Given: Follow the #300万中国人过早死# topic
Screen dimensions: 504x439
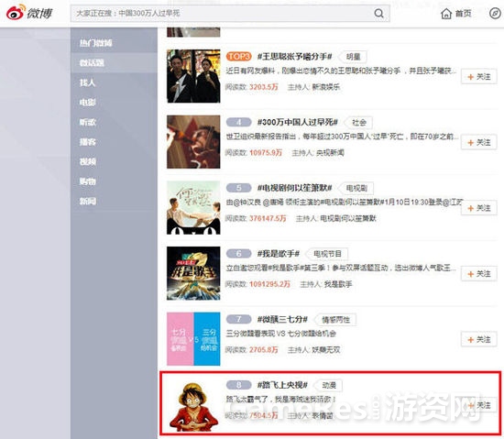Looking at the screenshot, I should pyautogui.click(x=479, y=142).
